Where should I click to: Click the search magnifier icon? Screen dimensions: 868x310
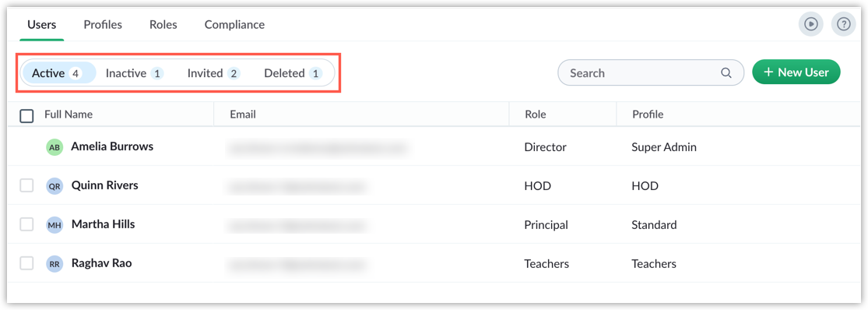[726, 72]
